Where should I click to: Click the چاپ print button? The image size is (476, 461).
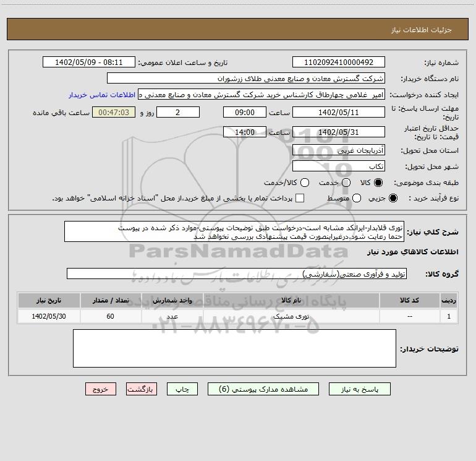tap(182, 389)
